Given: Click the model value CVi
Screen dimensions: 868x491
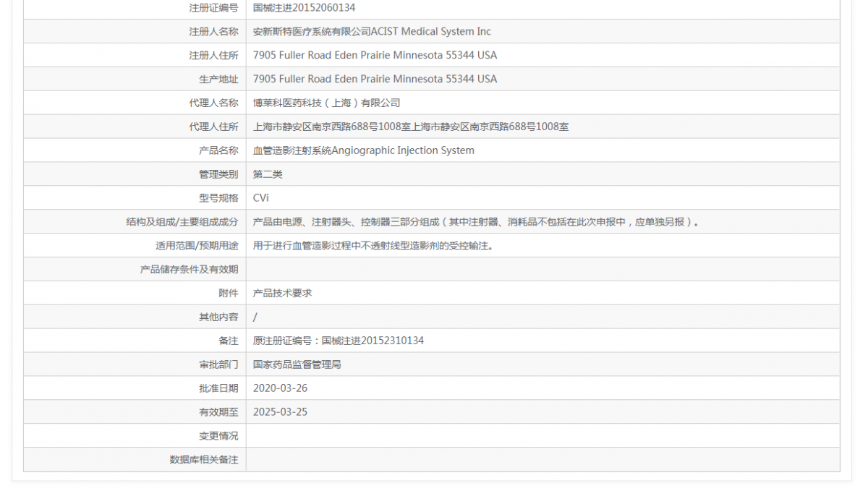Looking at the screenshot, I should coord(261,198).
